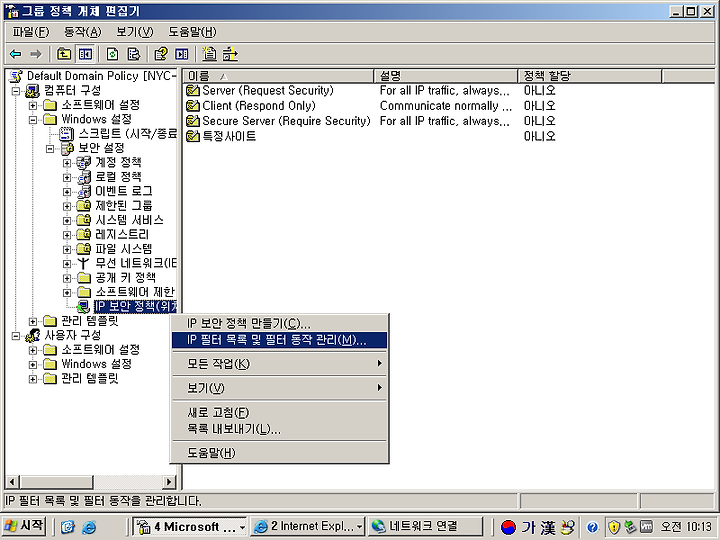The image size is (720, 540).
Task: Sort by the 이름 column header
Action: 278,76
